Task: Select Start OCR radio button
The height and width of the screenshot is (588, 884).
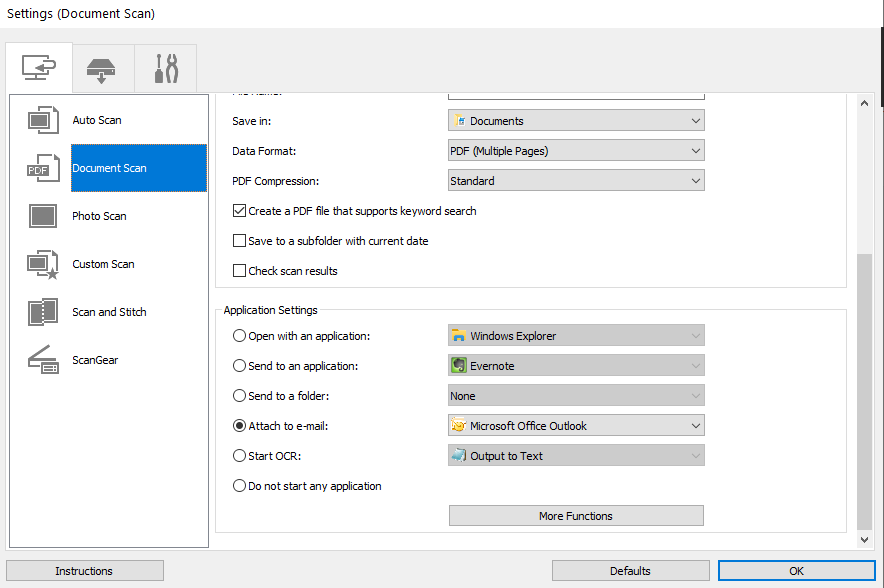Action: point(240,456)
